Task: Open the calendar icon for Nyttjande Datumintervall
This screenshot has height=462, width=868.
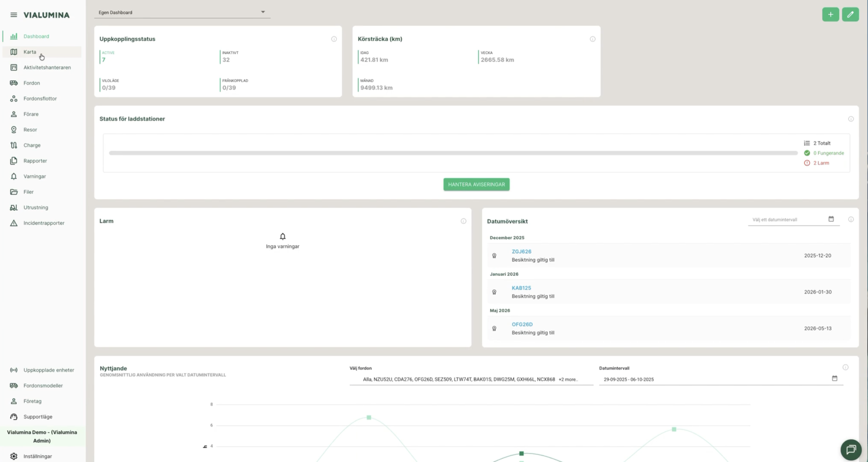Action: click(x=834, y=379)
